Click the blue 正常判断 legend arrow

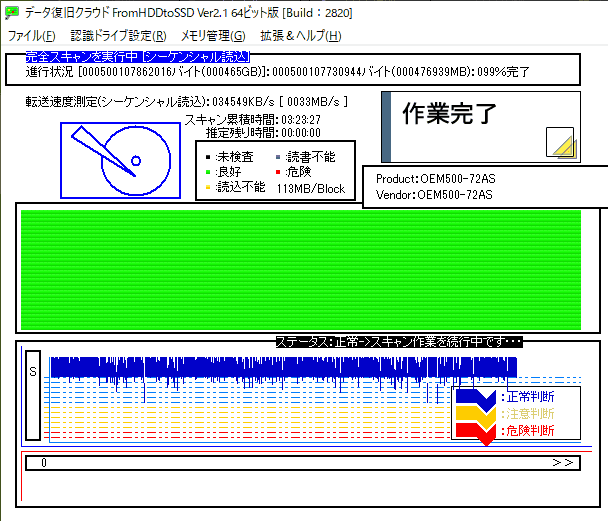(476, 400)
